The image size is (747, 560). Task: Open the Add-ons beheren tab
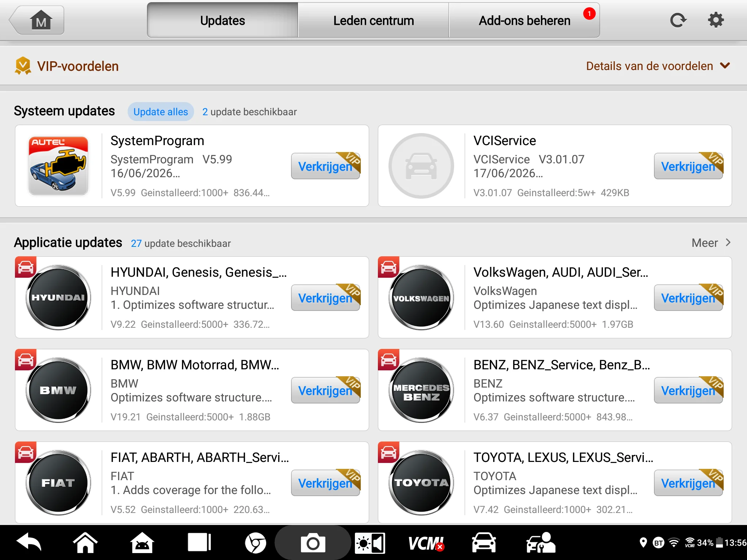525,20
